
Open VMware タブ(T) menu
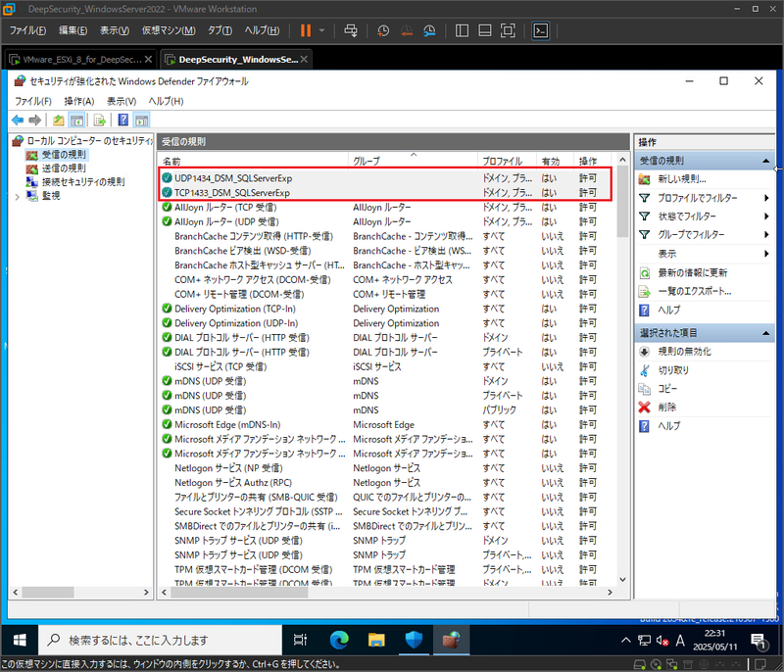[220, 30]
